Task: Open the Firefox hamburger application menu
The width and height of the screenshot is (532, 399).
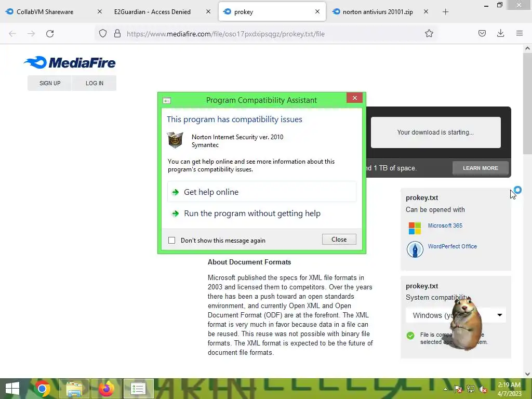Action: pyautogui.click(x=520, y=33)
